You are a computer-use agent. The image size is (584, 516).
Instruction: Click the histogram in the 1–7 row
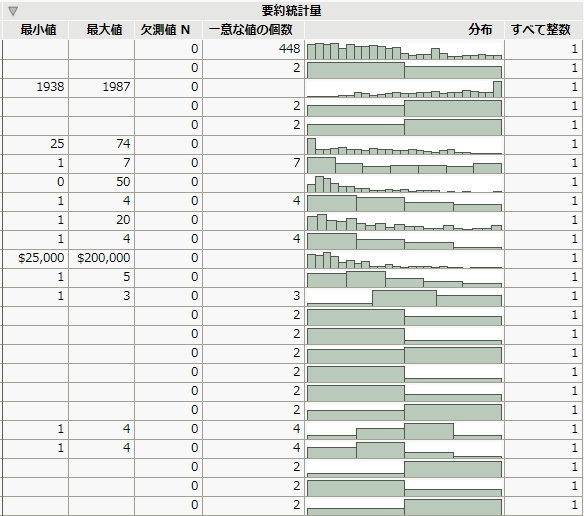tap(404, 165)
